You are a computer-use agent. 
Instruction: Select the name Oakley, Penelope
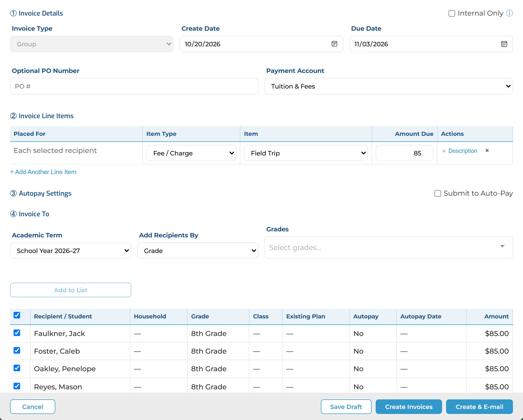[x=65, y=369]
